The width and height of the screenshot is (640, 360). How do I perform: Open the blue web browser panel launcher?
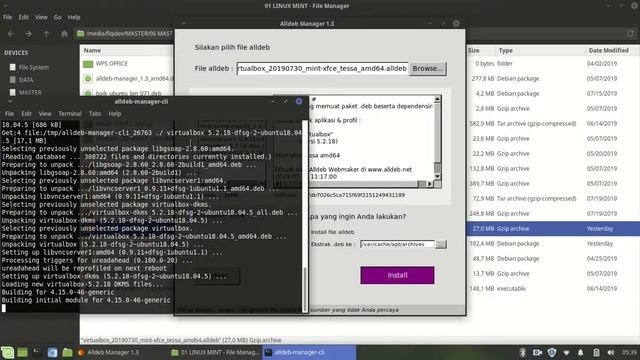[x=52, y=352]
